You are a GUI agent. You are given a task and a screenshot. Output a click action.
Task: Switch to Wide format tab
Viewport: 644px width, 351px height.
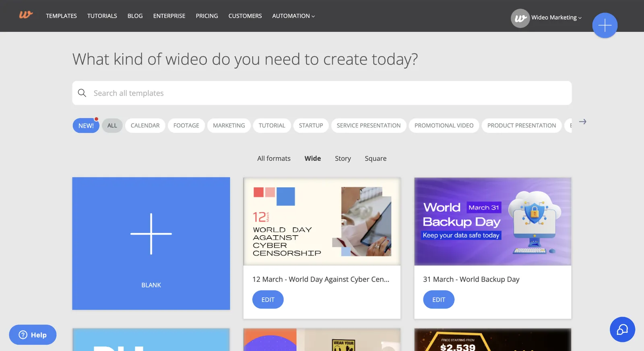pos(313,158)
